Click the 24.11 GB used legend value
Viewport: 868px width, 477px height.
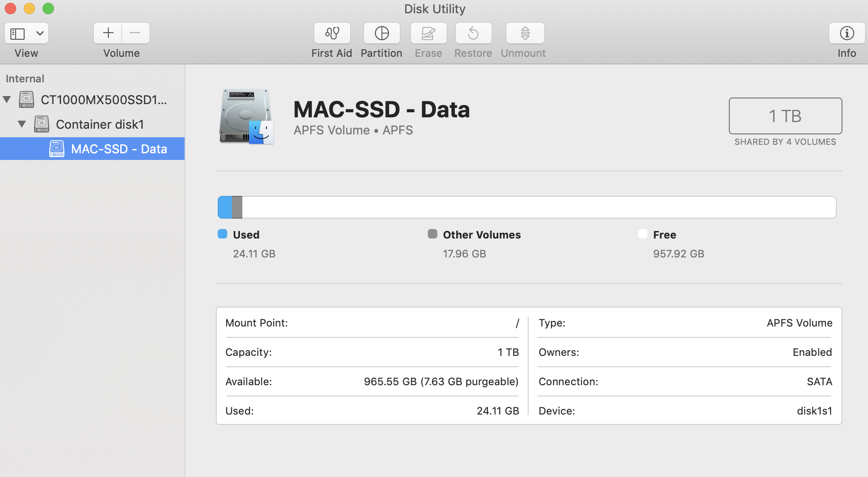pos(254,254)
